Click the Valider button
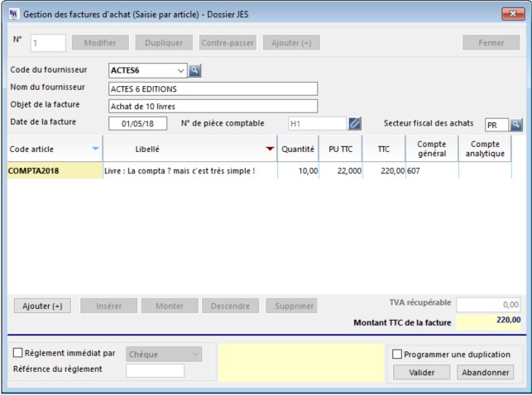This screenshot has height=395, width=532. [422, 373]
